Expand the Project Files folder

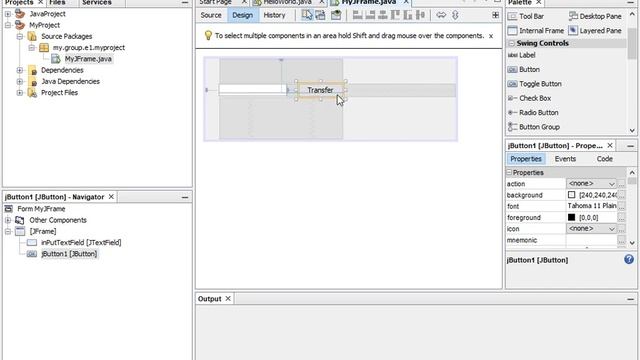pyautogui.click(x=20, y=93)
